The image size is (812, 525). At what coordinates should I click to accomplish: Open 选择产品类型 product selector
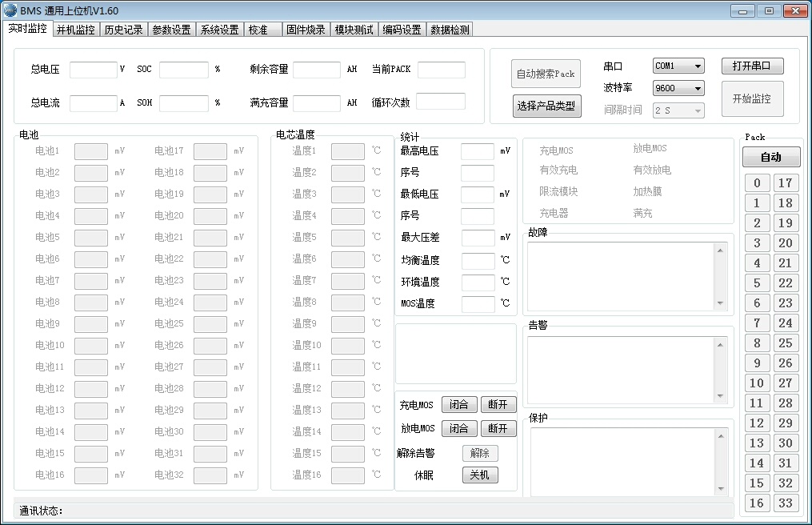pyautogui.click(x=546, y=105)
